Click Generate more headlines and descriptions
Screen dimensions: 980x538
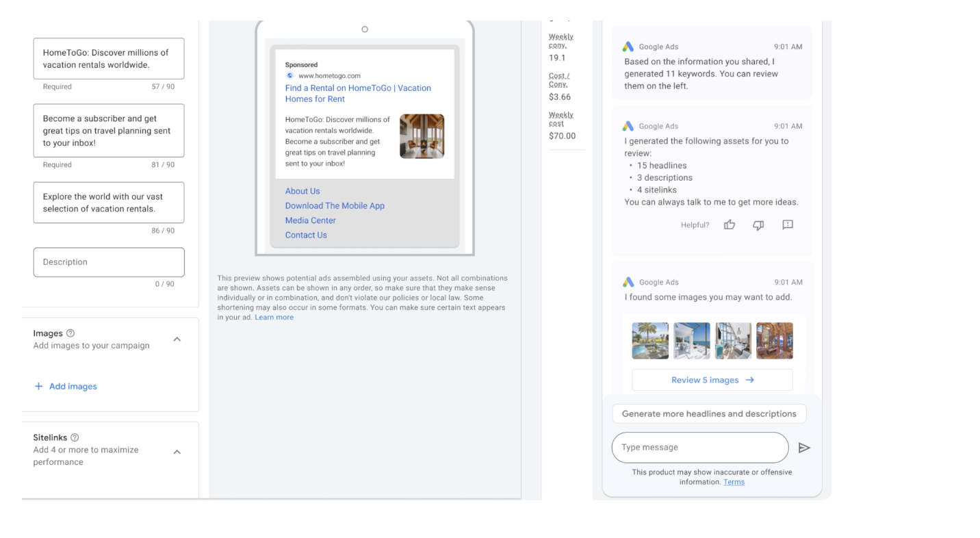click(709, 413)
